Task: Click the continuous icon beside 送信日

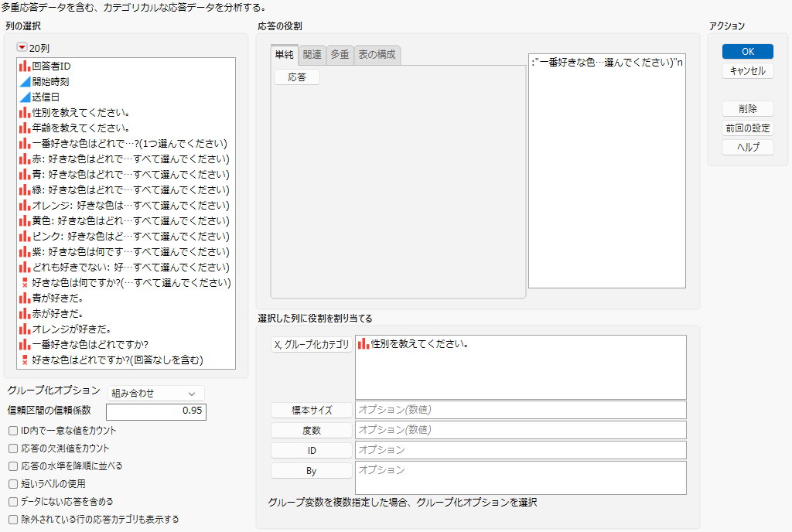Action: 25,97
